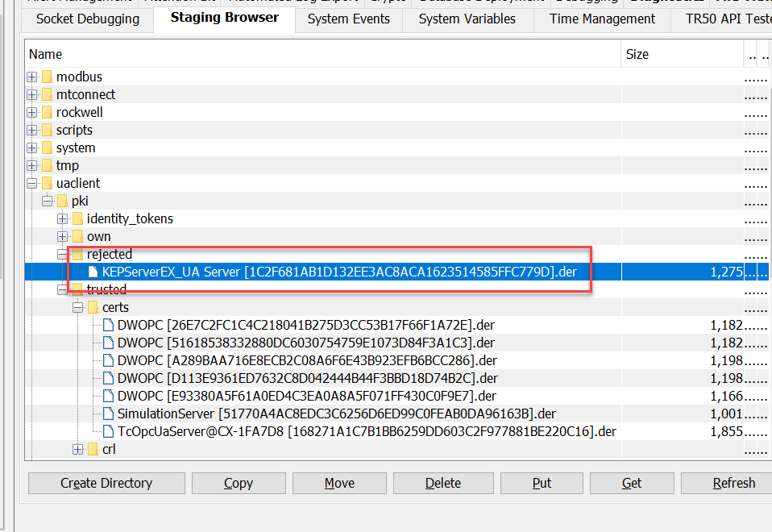Image resolution: width=772 pixels, height=532 pixels.
Task: Collapse the pki folder node
Action: pos(48,201)
